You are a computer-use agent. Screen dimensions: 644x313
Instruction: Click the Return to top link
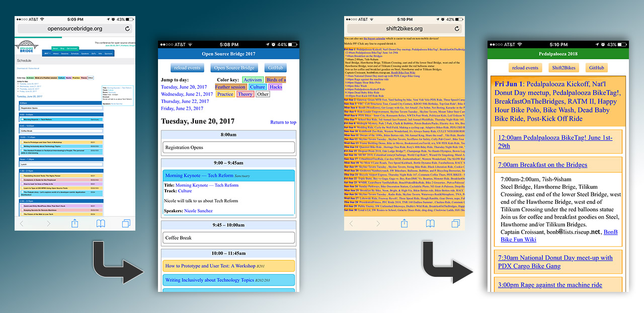pyautogui.click(x=283, y=122)
